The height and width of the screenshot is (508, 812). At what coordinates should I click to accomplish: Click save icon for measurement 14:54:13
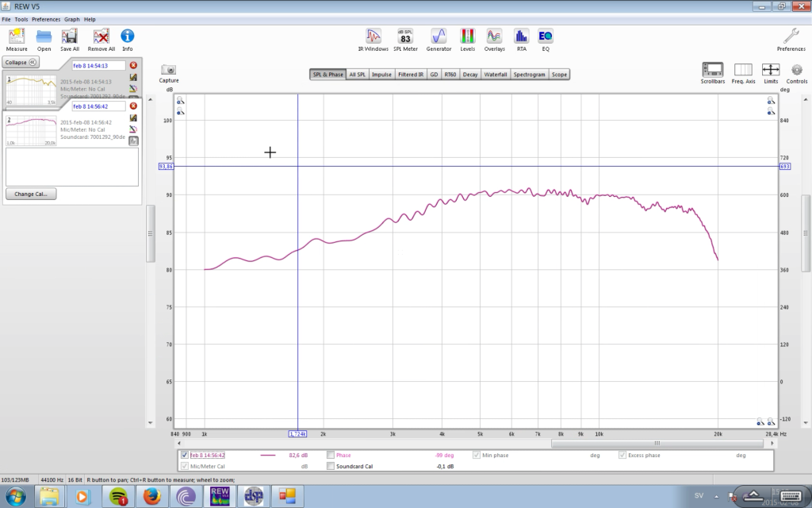(x=133, y=77)
